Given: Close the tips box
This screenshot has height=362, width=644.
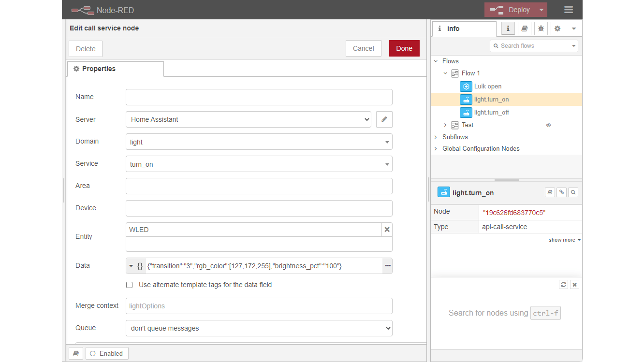Looking at the screenshot, I should click(x=574, y=285).
